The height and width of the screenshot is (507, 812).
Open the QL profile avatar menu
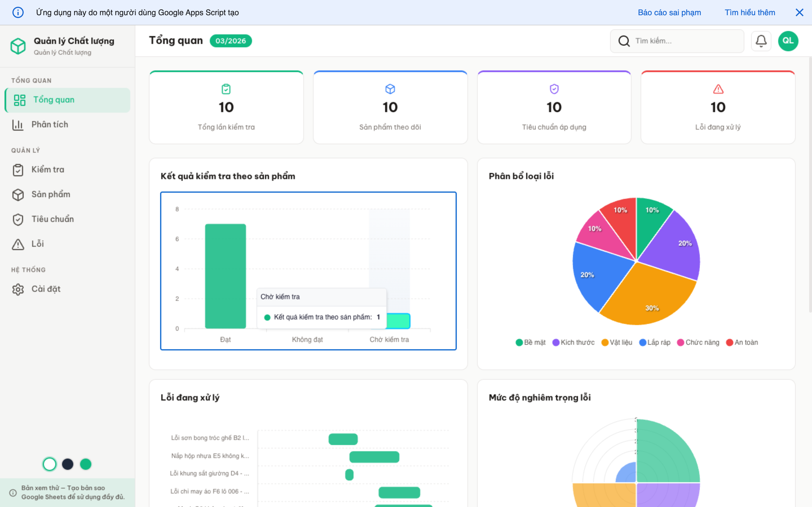788,41
